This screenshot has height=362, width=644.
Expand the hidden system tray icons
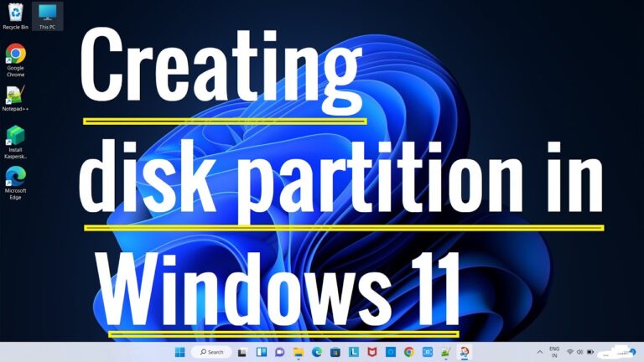tap(540, 352)
